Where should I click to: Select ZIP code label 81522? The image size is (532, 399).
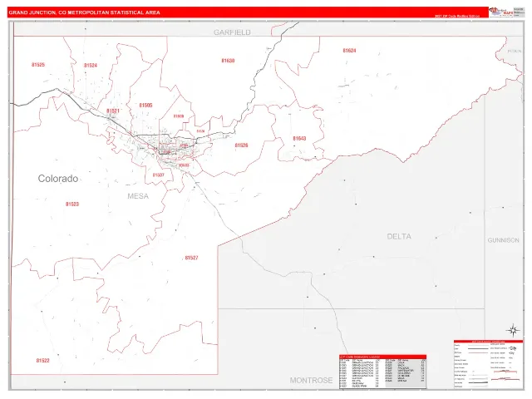(42, 360)
